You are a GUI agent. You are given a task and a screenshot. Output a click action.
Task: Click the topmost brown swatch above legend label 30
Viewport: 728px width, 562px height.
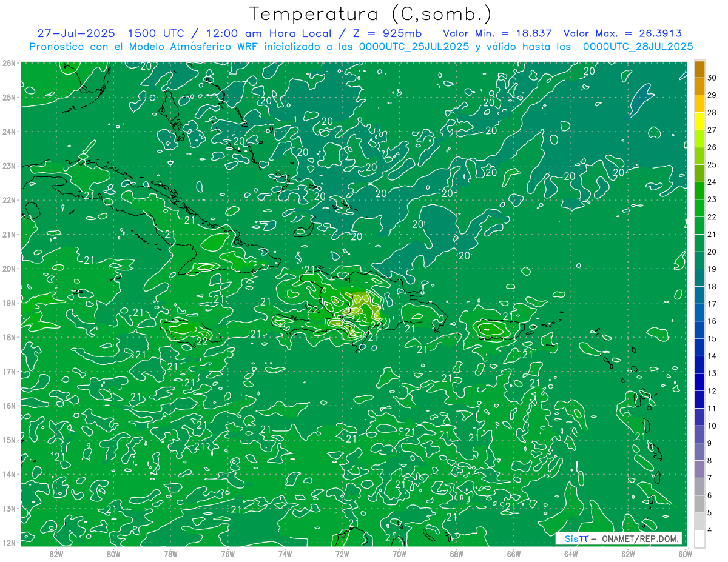(699, 69)
